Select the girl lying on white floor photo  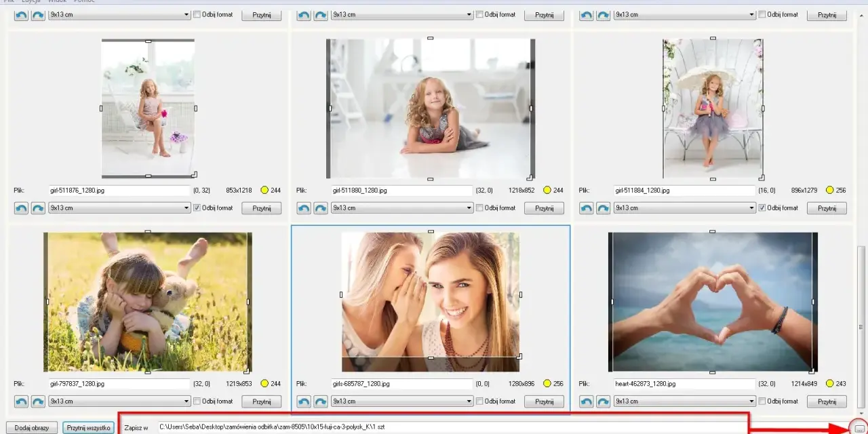point(431,108)
